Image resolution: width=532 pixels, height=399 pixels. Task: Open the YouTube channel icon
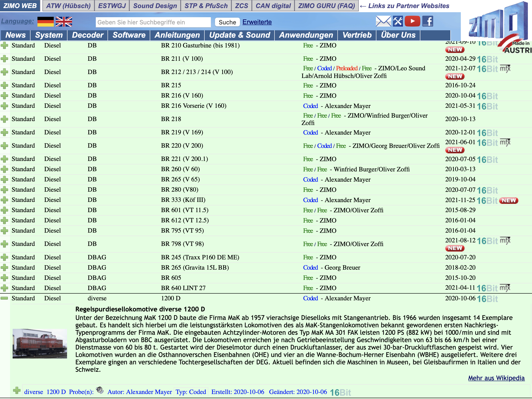[x=412, y=21]
